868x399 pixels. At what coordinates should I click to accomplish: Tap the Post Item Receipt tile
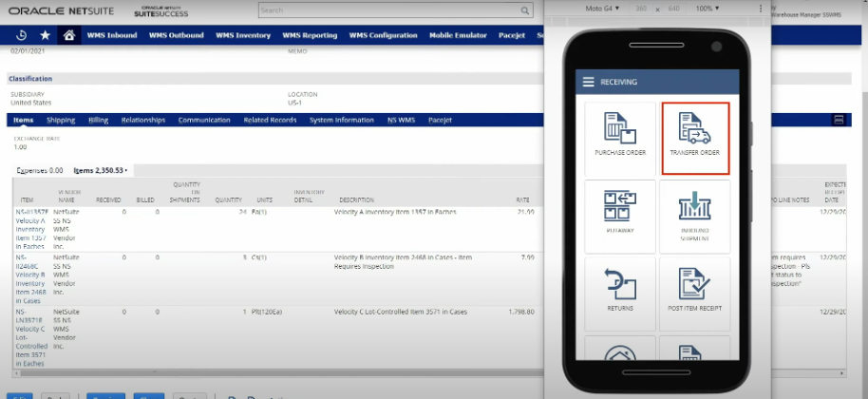pos(695,294)
